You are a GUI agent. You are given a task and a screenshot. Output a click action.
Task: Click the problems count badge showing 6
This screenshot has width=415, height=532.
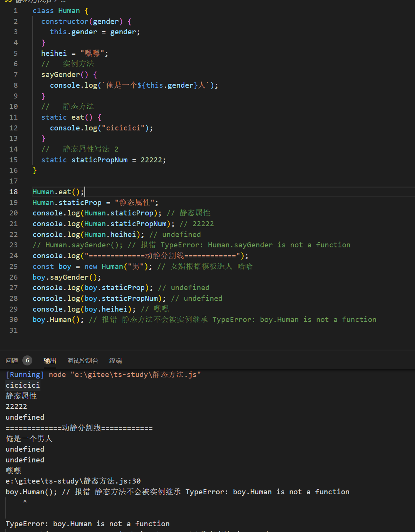pyautogui.click(x=27, y=360)
